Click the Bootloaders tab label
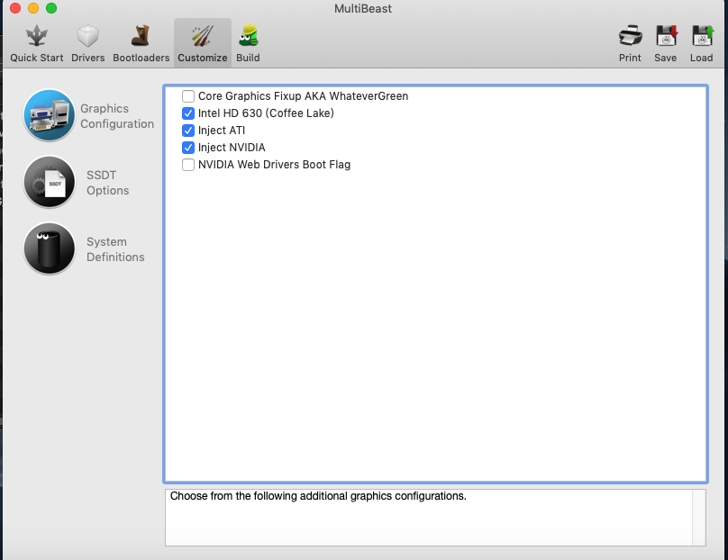 (141, 58)
